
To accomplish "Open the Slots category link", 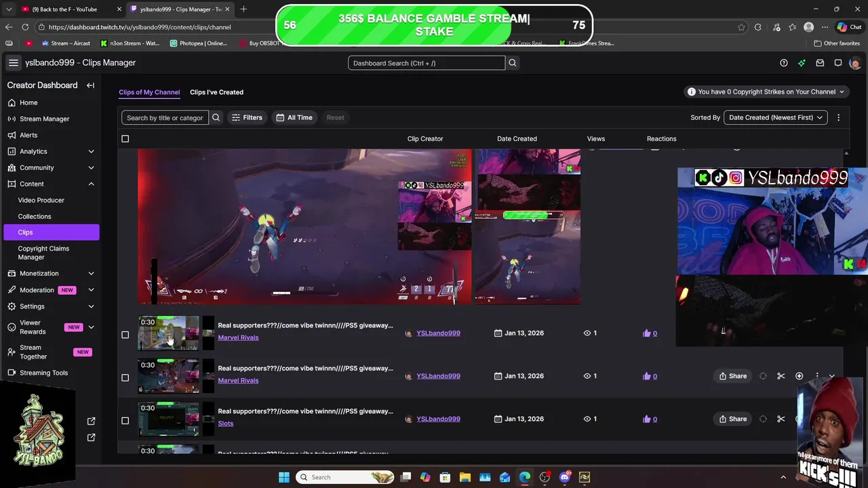I will pos(226,424).
